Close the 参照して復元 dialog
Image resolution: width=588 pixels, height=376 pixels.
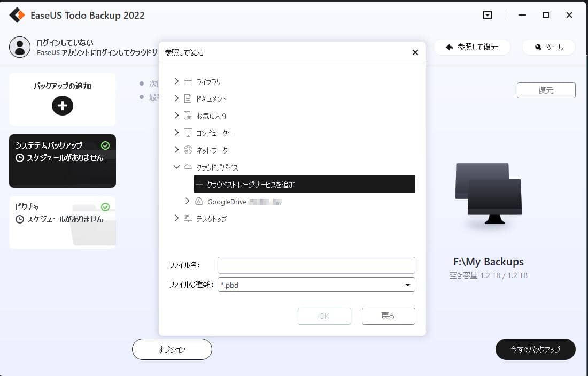pos(415,52)
